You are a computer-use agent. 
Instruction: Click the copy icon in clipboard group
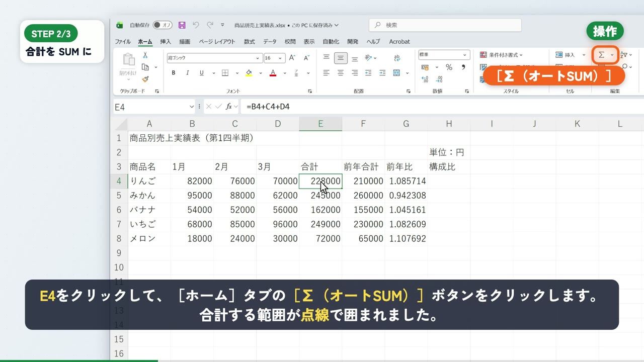click(145, 67)
